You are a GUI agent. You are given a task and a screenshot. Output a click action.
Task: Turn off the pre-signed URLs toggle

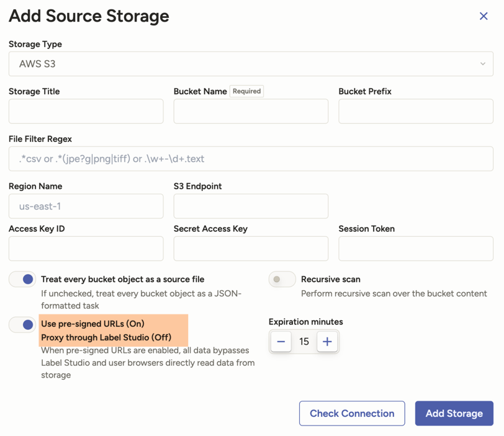coord(22,324)
